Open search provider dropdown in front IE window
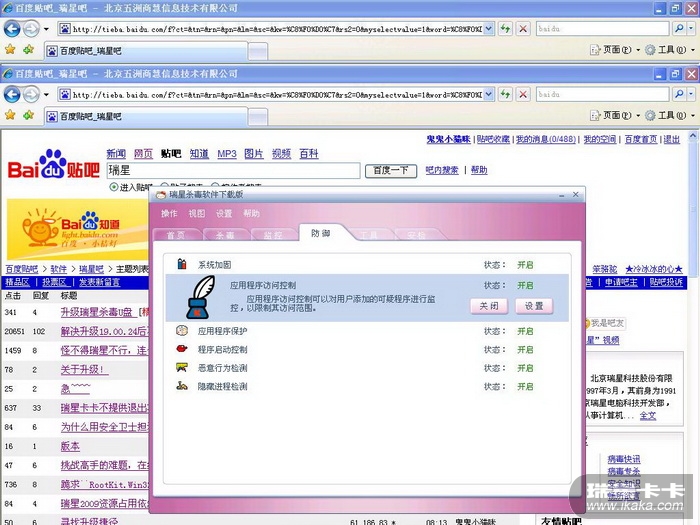Viewport: 700px width, 525px height. click(x=691, y=94)
